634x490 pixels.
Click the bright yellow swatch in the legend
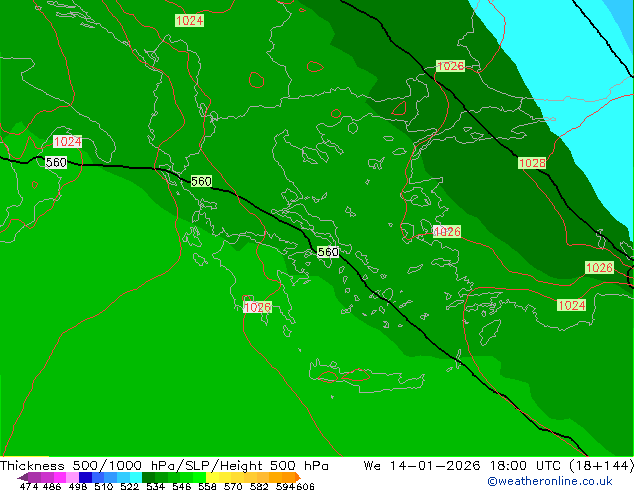point(212,477)
